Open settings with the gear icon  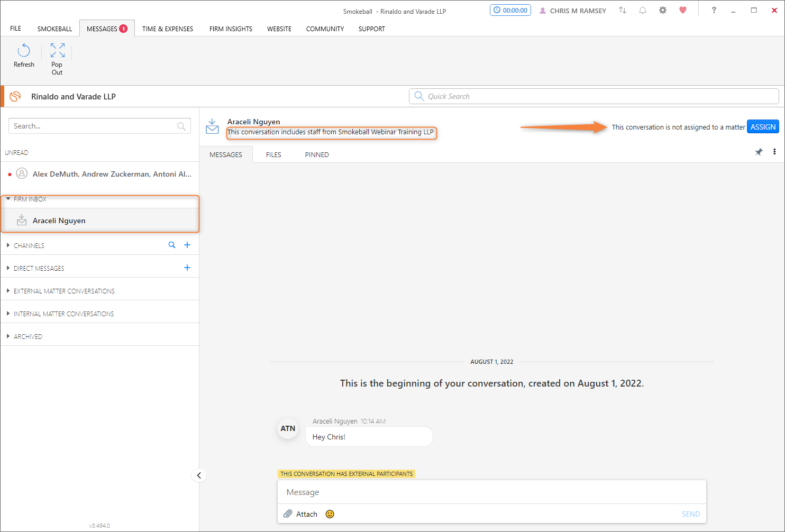[x=663, y=11]
